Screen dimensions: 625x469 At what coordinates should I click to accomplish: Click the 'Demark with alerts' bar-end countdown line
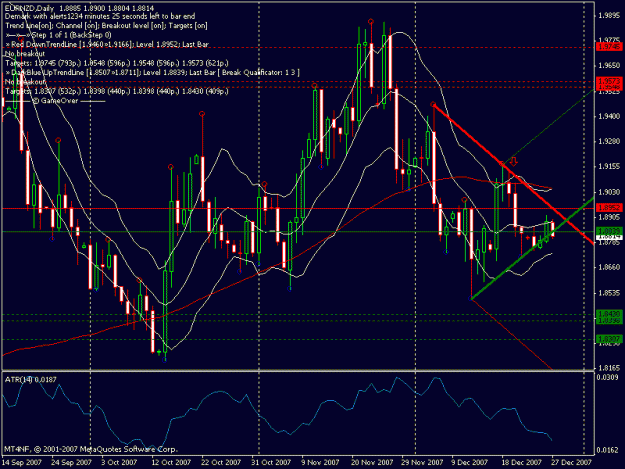(x=100, y=16)
